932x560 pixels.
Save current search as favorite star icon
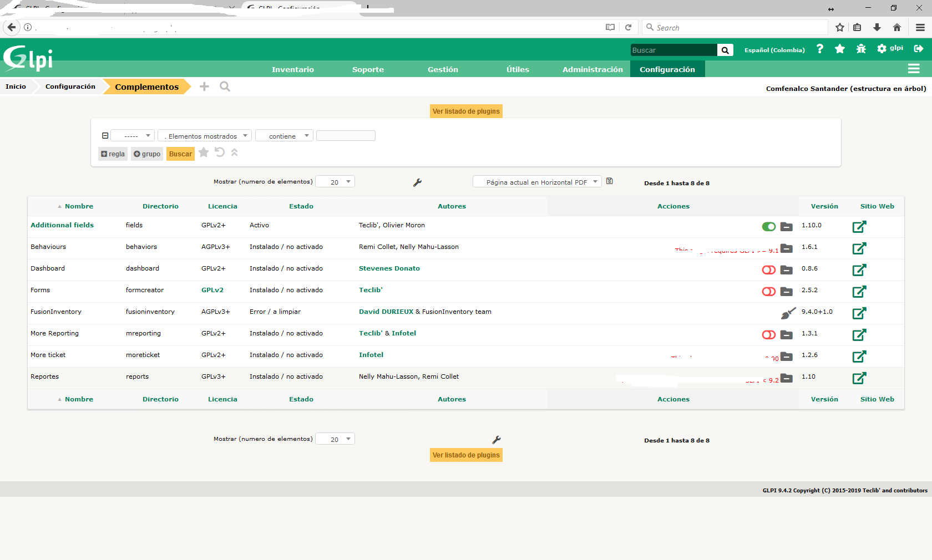click(x=203, y=153)
